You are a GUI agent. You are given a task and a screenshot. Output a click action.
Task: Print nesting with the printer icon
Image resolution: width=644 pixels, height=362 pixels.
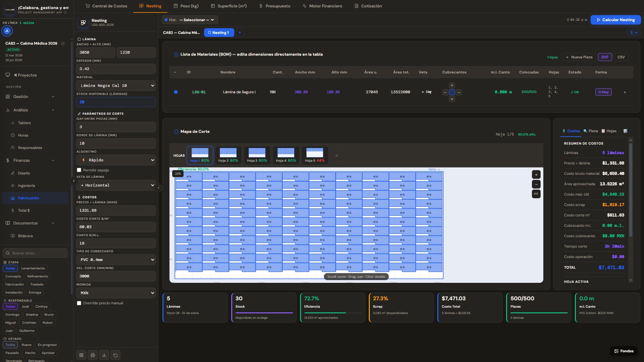coord(93,355)
